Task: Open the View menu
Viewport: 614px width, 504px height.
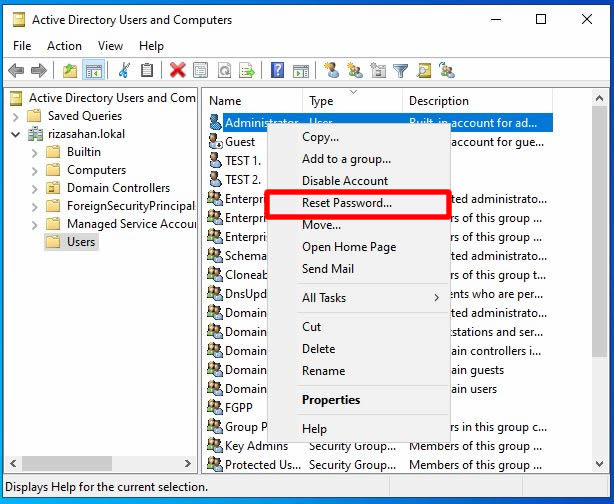Action: coord(110,46)
